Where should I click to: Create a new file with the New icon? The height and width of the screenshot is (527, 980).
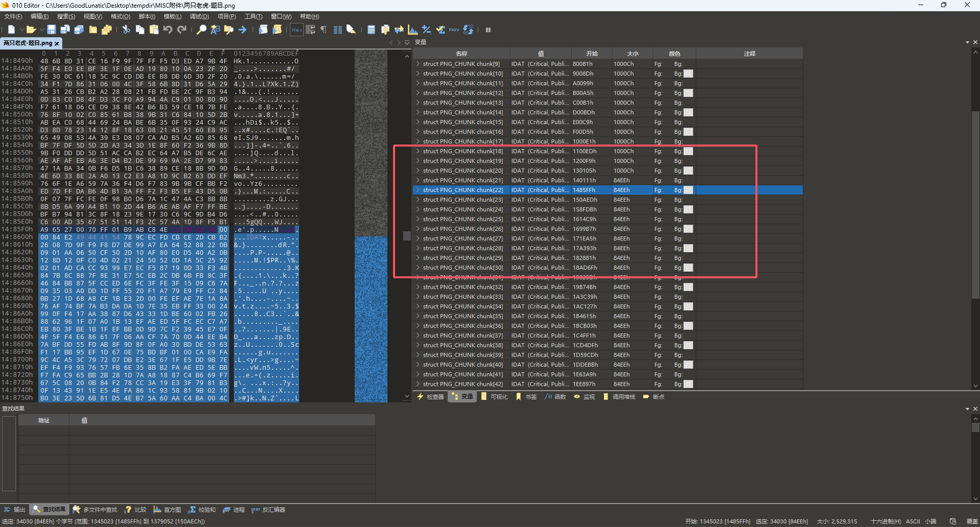[x=11, y=30]
